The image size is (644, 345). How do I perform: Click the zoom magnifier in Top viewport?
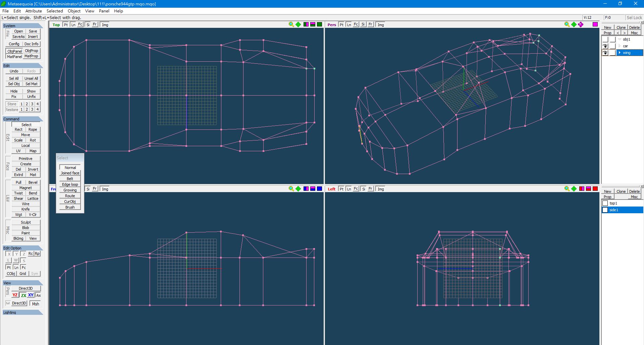(291, 24)
